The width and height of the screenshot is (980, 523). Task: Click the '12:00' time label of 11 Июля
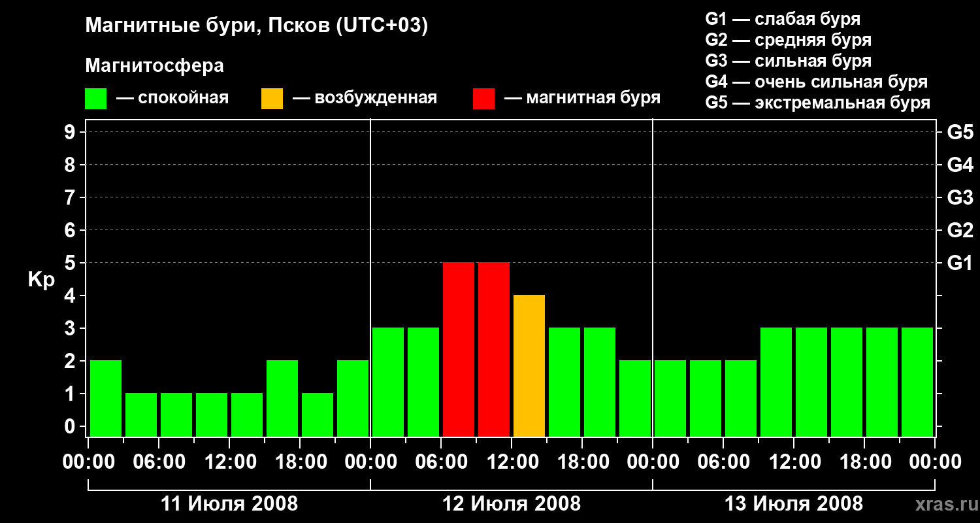tap(229, 462)
